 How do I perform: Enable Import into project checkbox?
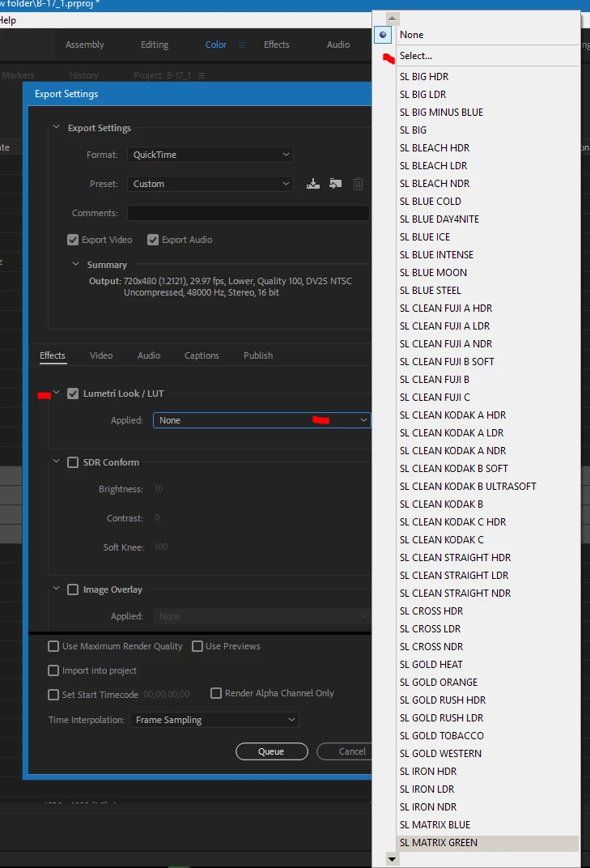[53, 670]
